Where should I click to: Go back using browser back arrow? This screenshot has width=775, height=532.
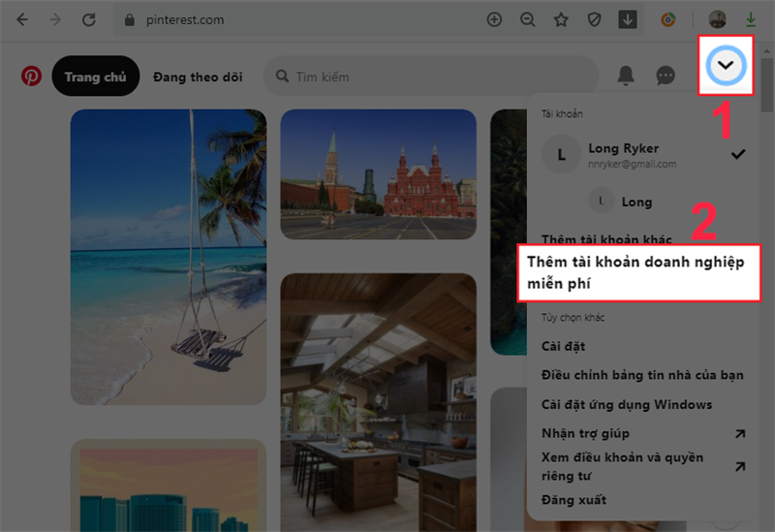pyautogui.click(x=22, y=19)
